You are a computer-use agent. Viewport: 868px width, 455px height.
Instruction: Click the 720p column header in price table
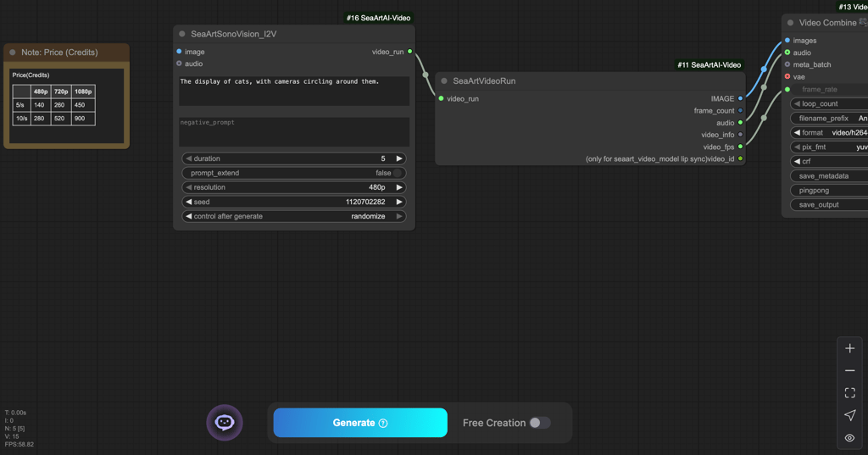click(61, 92)
